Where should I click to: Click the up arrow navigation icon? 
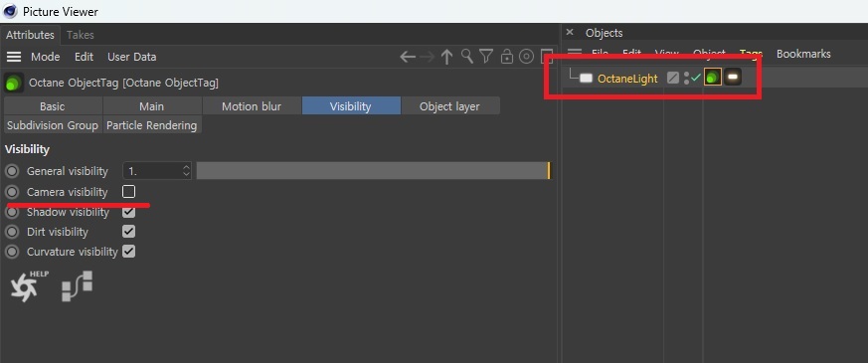[446, 57]
